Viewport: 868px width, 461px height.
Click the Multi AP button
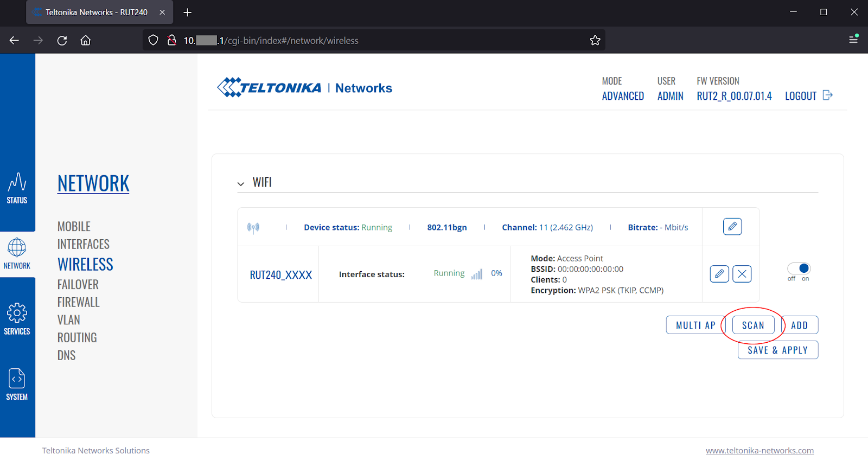coord(695,325)
